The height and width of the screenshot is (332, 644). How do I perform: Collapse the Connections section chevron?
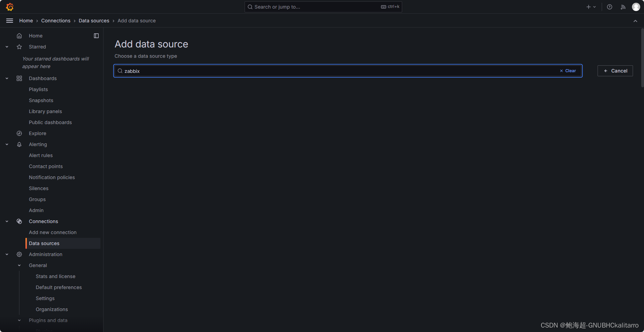pos(7,221)
